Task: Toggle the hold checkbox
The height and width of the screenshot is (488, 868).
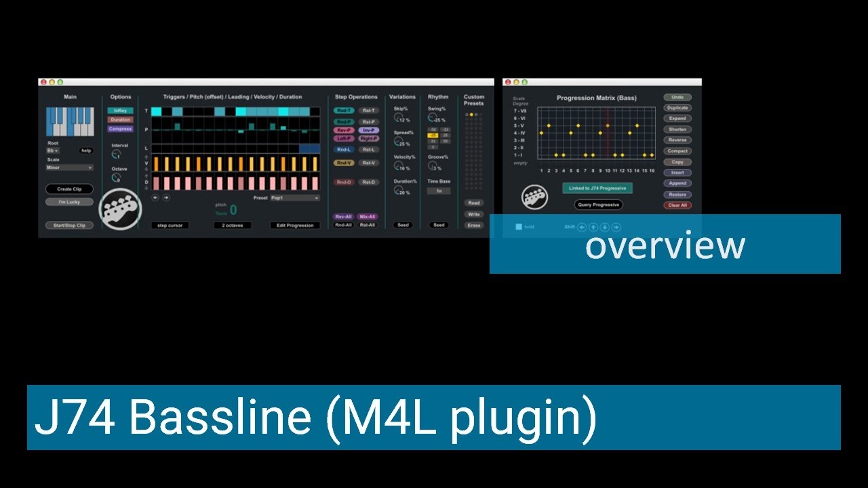Action: click(x=519, y=227)
